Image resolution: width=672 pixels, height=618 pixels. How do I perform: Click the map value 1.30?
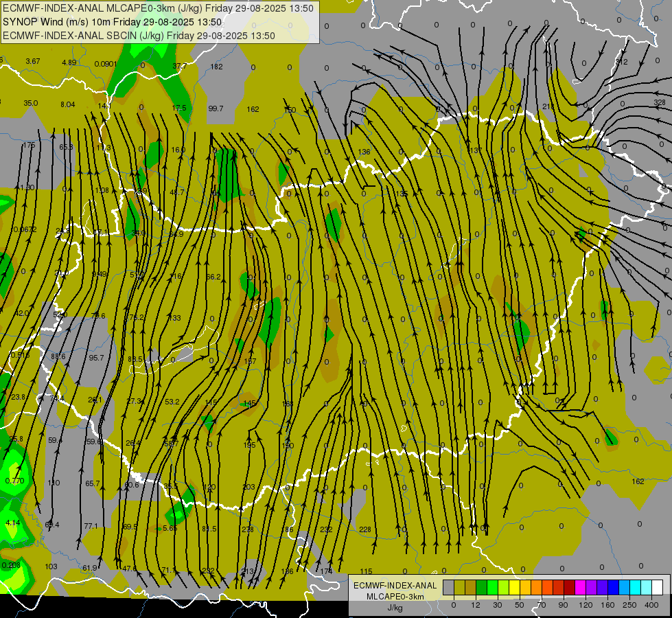[x=27, y=187]
